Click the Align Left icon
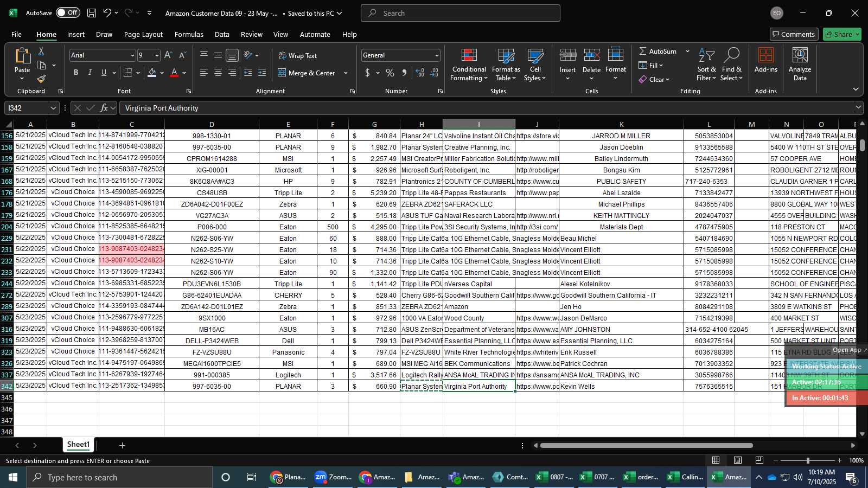Viewport: 868px width, 488px height. 204,73
